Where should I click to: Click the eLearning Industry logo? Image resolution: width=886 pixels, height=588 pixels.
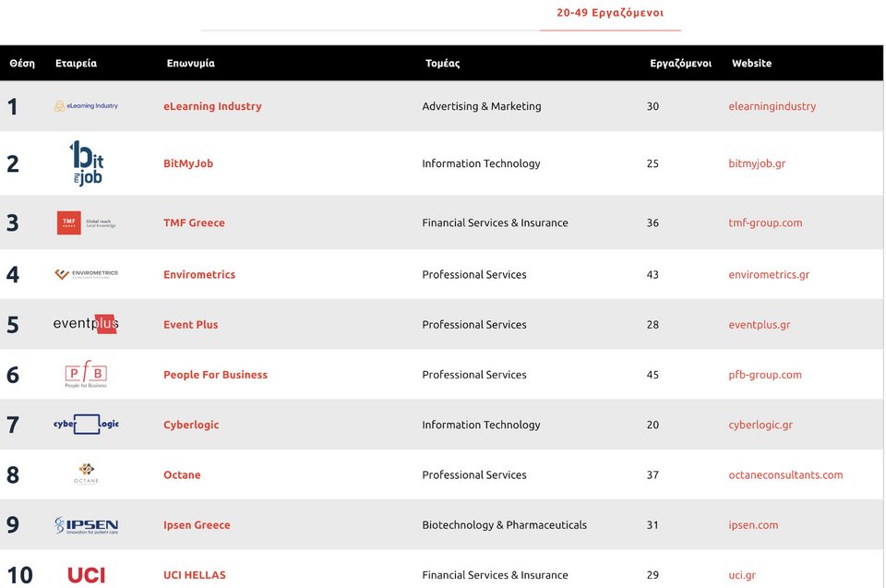point(86,106)
